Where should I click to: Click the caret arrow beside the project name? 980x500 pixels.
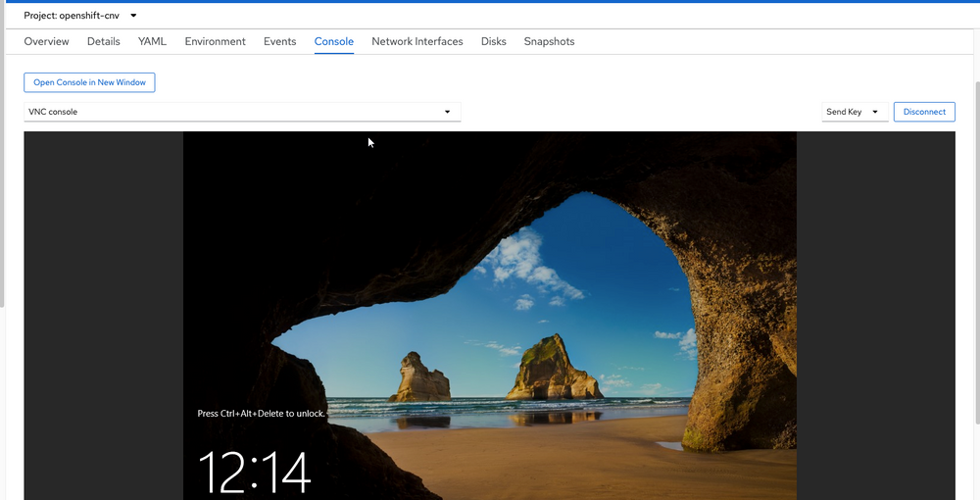pos(133,16)
